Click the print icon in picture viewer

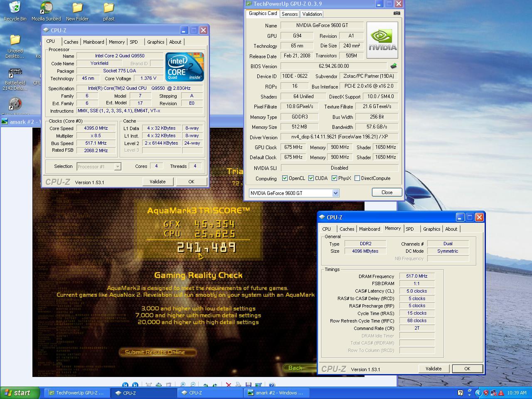pyautogui.click(x=238, y=385)
